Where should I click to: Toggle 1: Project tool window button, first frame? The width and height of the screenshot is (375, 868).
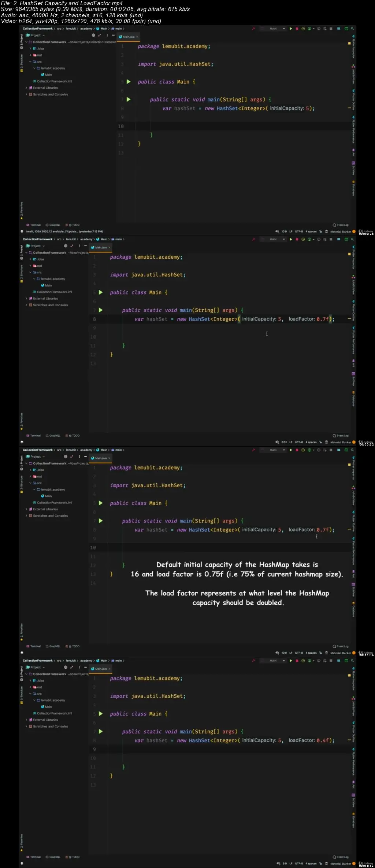tap(22, 41)
